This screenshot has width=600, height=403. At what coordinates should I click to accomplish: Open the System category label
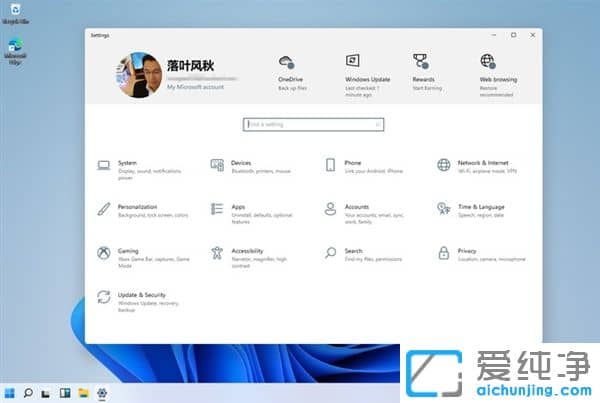pyautogui.click(x=127, y=163)
